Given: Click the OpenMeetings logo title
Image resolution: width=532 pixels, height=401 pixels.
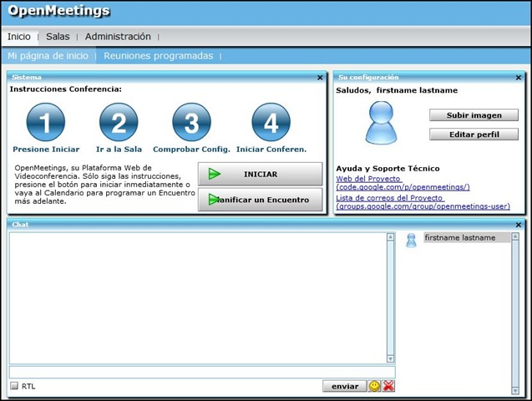Looking at the screenshot, I should (x=59, y=11).
